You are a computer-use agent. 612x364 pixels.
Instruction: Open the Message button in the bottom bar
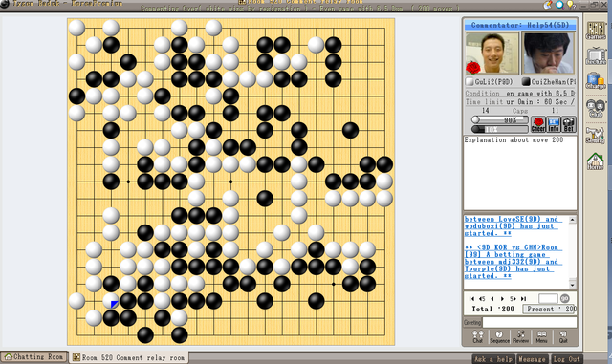(533, 359)
